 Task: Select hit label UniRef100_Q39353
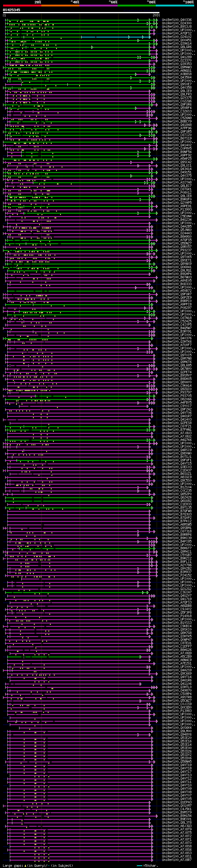point(177,64)
